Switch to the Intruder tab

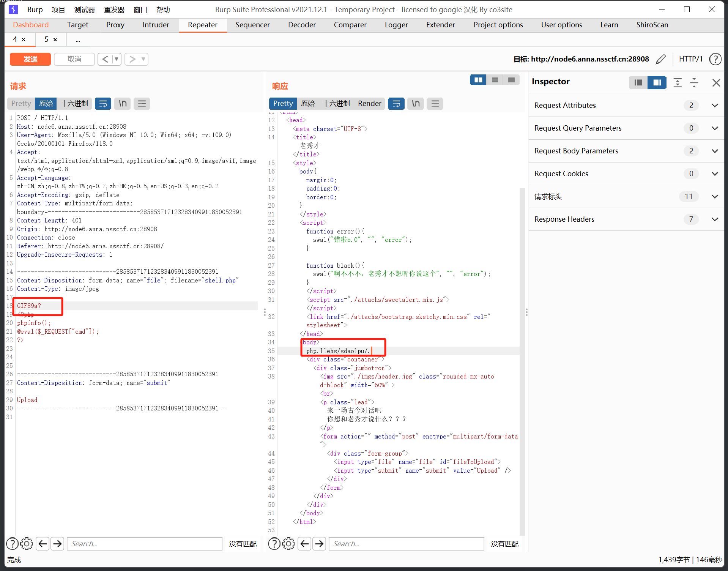156,25
